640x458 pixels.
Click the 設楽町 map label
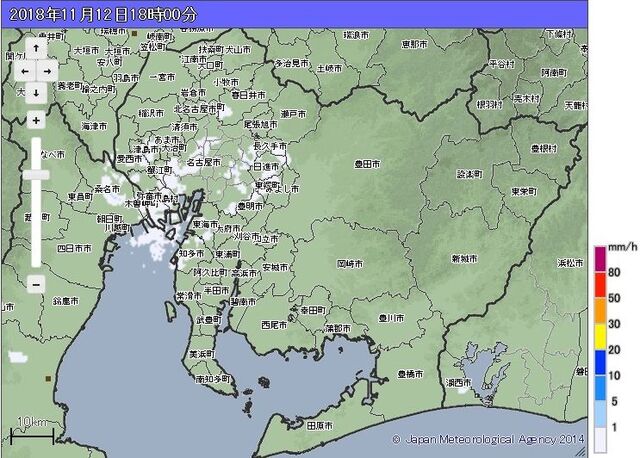pyautogui.click(x=470, y=174)
